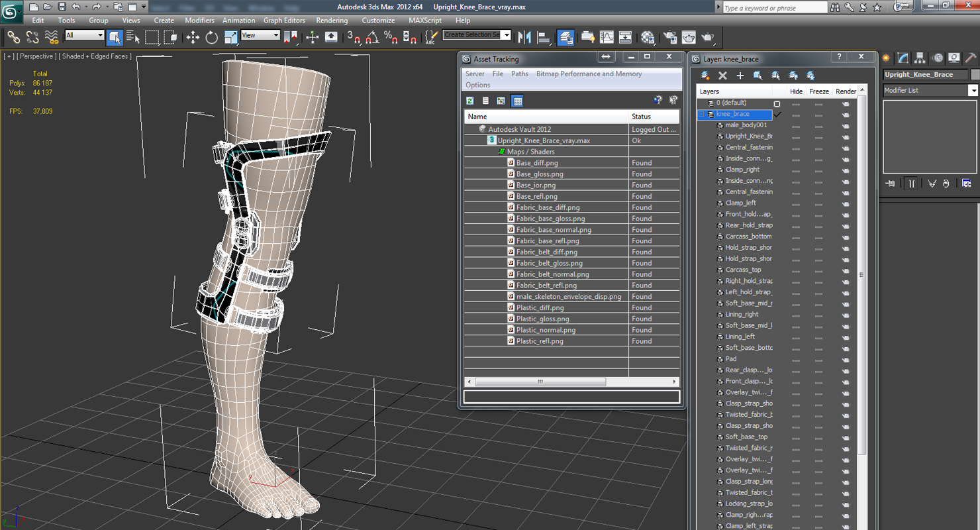Select the Move tool in main toolbar
The width and height of the screenshot is (980, 530).
tap(193, 37)
